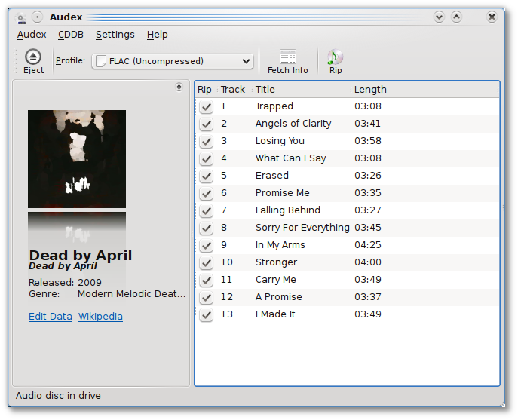This screenshot has height=420, width=518.
Task: Toggle rip checkbox for Stronger
Action: (206, 262)
